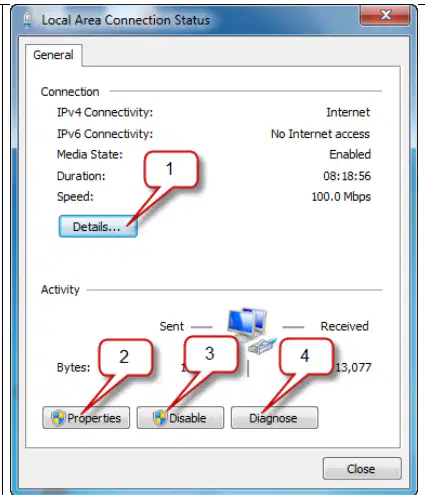Click the network adapter title bar icon
Image resolution: width=425 pixels, height=495 pixels.
tap(28, 20)
